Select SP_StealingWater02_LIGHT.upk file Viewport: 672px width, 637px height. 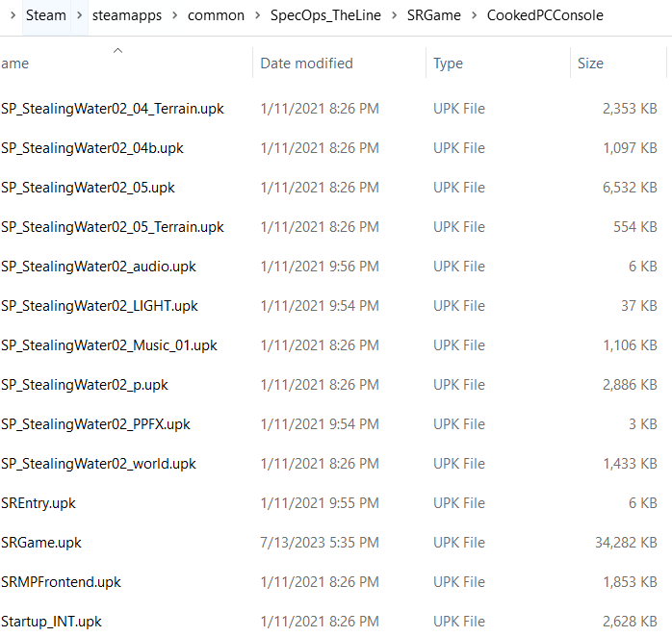pyautogui.click(x=99, y=306)
